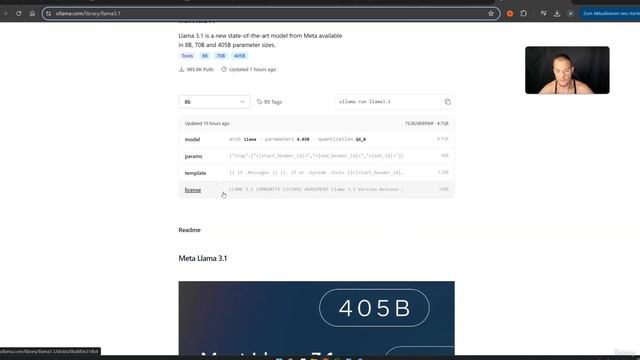Bookmark this page with the star icon
The image size is (640, 360).
(491, 13)
